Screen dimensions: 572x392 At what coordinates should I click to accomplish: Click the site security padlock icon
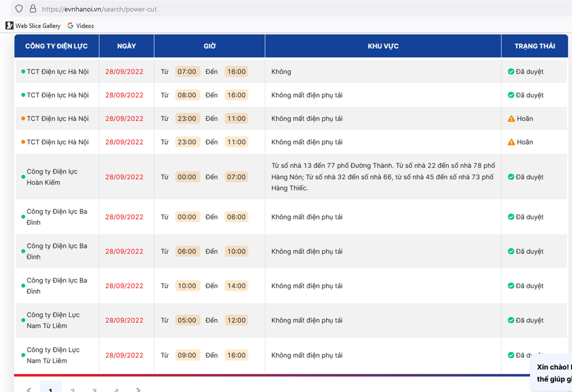(33, 9)
